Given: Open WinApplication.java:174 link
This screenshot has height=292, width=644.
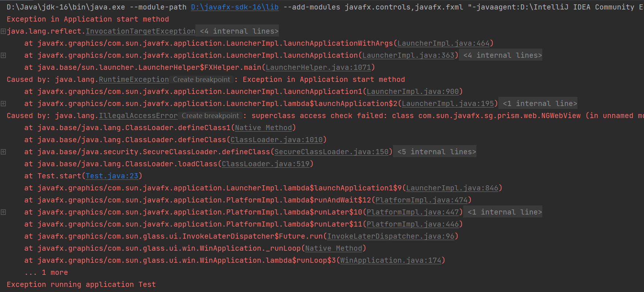Looking at the screenshot, I should point(391,261).
